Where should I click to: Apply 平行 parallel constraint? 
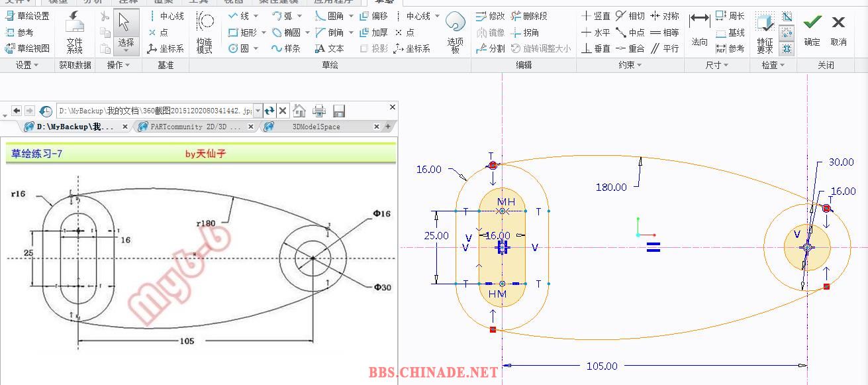(664, 48)
